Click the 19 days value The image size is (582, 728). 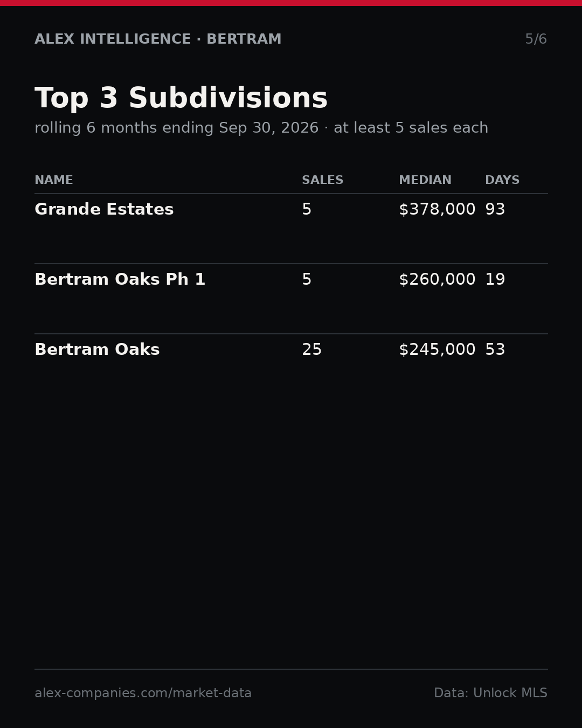[495, 280]
